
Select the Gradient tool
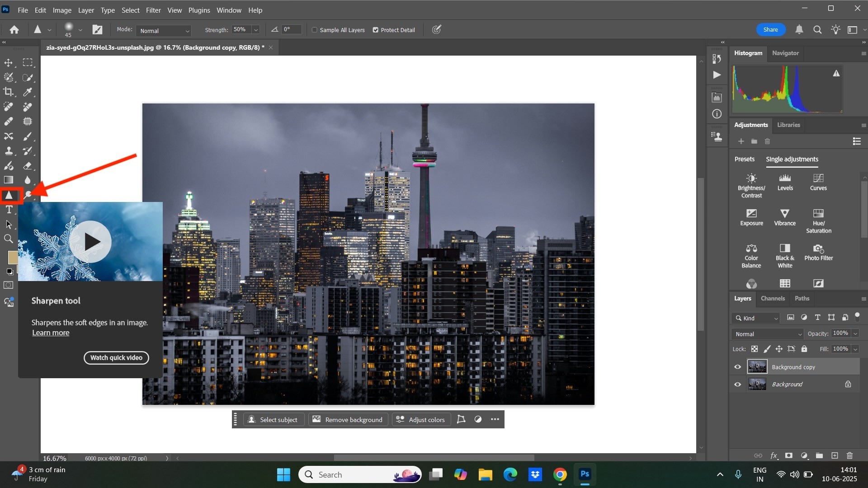point(9,180)
